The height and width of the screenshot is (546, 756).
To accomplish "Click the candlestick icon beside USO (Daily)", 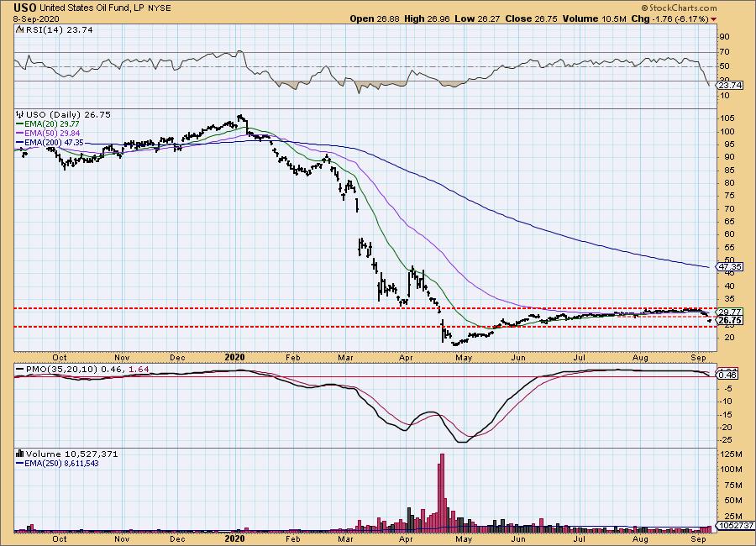I will coord(20,115).
